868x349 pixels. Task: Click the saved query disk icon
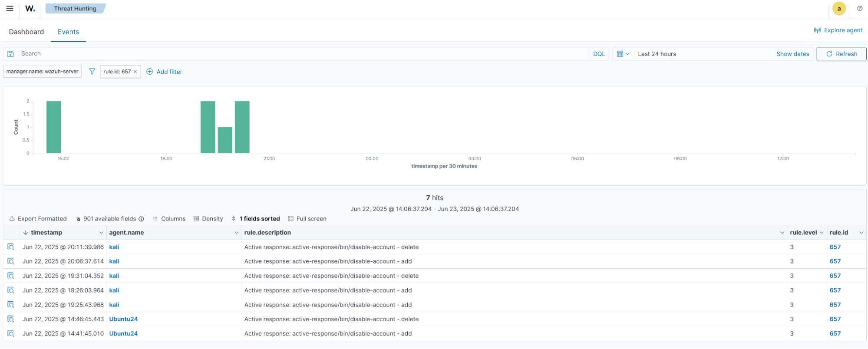coord(10,54)
